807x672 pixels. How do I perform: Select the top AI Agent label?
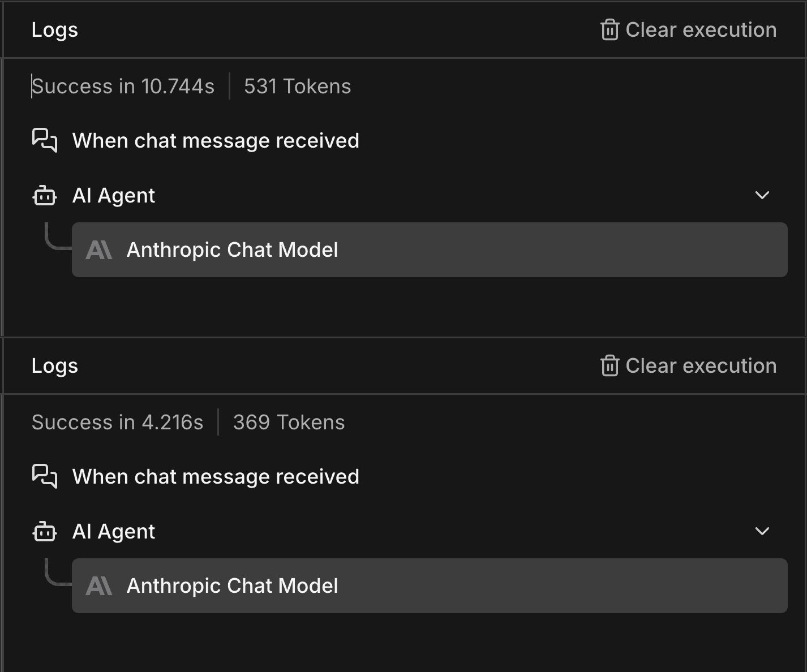click(x=113, y=196)
